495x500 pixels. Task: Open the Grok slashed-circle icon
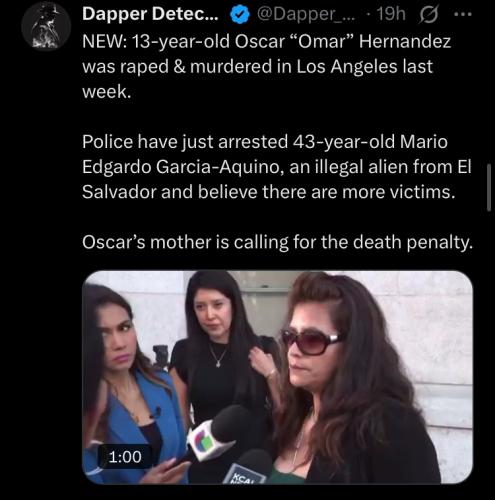tap(430, 15)
